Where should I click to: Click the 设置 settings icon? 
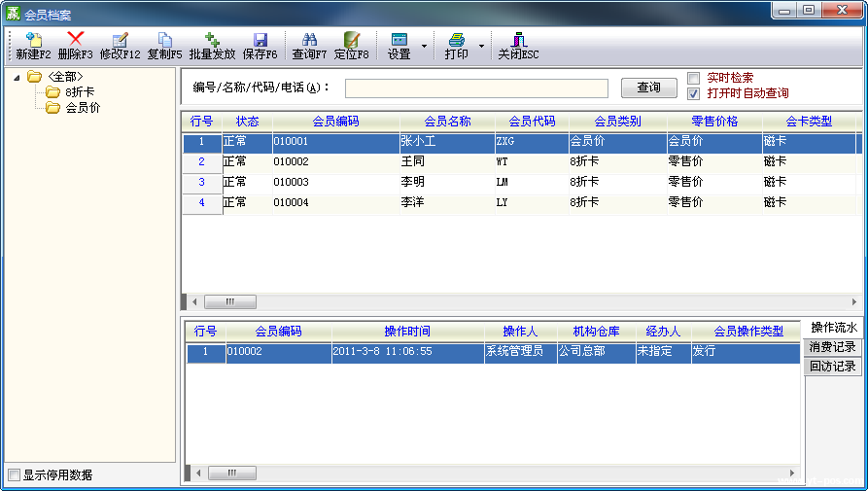[399, 39]
